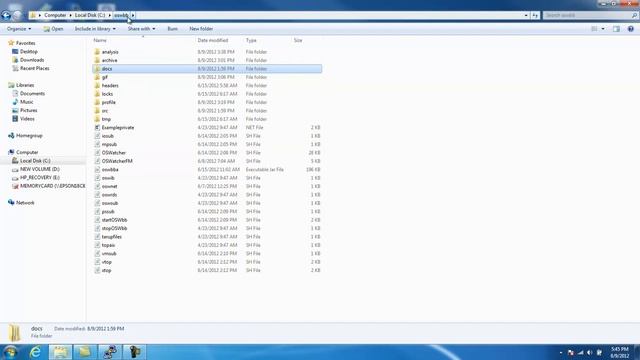Screen dimensions: 640x360
Task: Click the Homegroup icon in sidebar
Action: (x=11, y=136)
